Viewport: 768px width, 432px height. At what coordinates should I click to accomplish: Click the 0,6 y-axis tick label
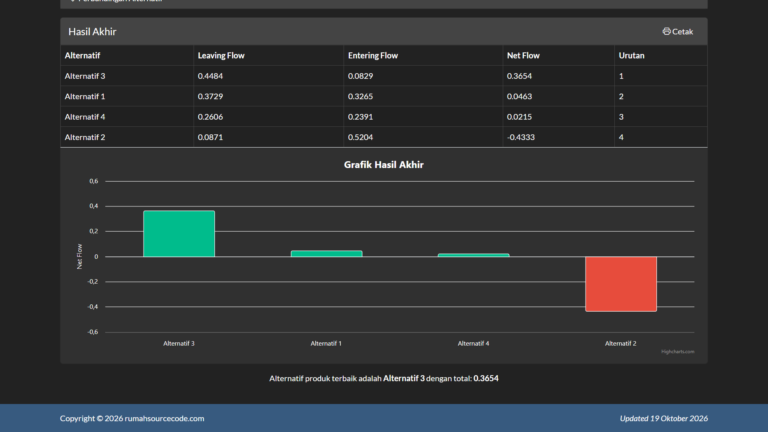94,181
